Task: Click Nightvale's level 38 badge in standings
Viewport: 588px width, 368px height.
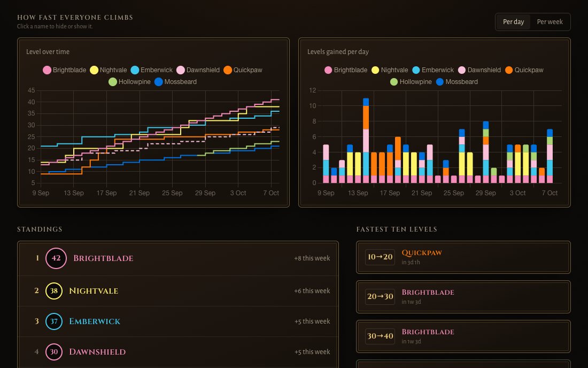Action: 54,291
